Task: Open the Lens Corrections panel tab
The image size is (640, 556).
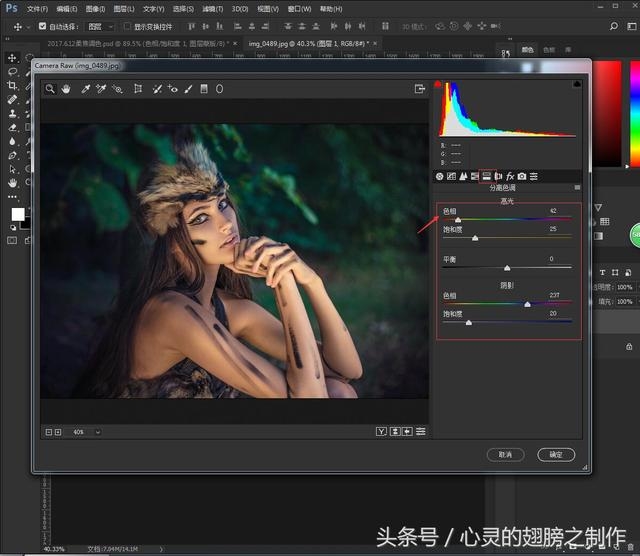Action: tap(498, 176)
